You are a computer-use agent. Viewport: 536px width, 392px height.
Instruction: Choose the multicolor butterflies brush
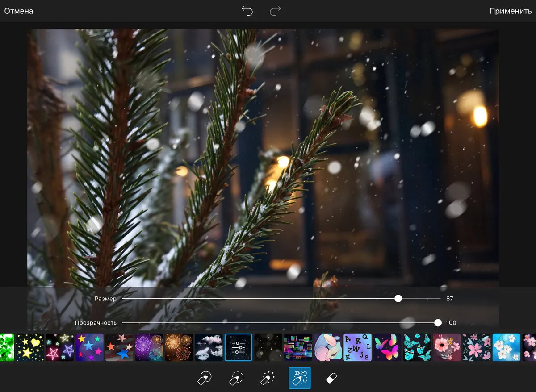pyautogui.click(x=387, y=347)
